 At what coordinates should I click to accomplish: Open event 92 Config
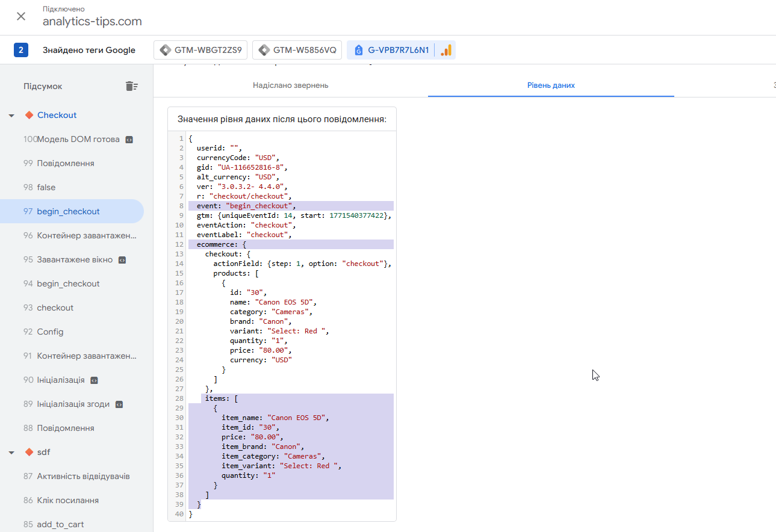coord(50,332)
